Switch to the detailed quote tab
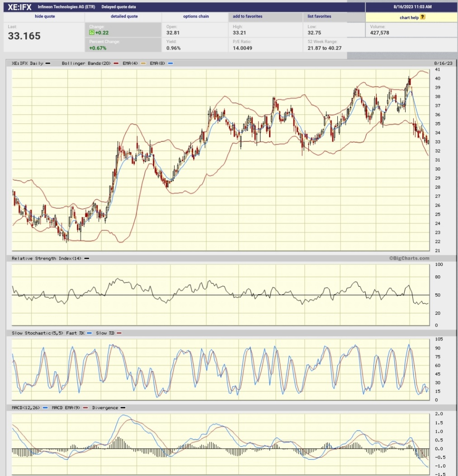 tap(123, 16)
